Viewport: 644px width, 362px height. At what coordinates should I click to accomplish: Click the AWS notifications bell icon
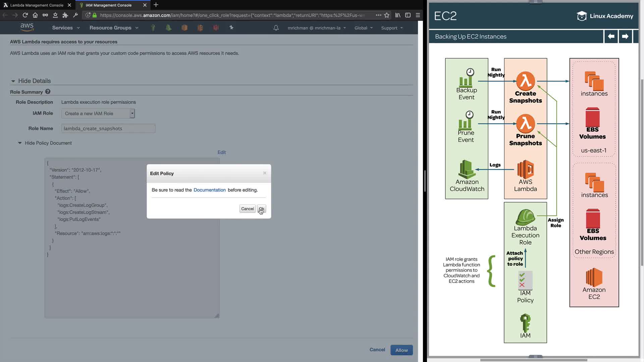(x=276, y=28)
